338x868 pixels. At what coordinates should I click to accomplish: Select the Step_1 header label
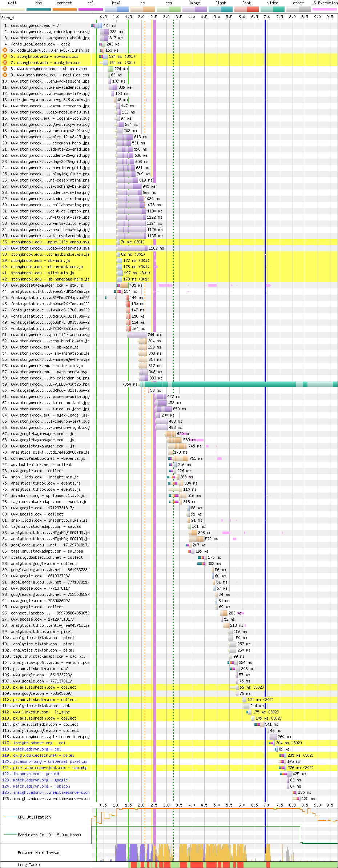(8, 18)
